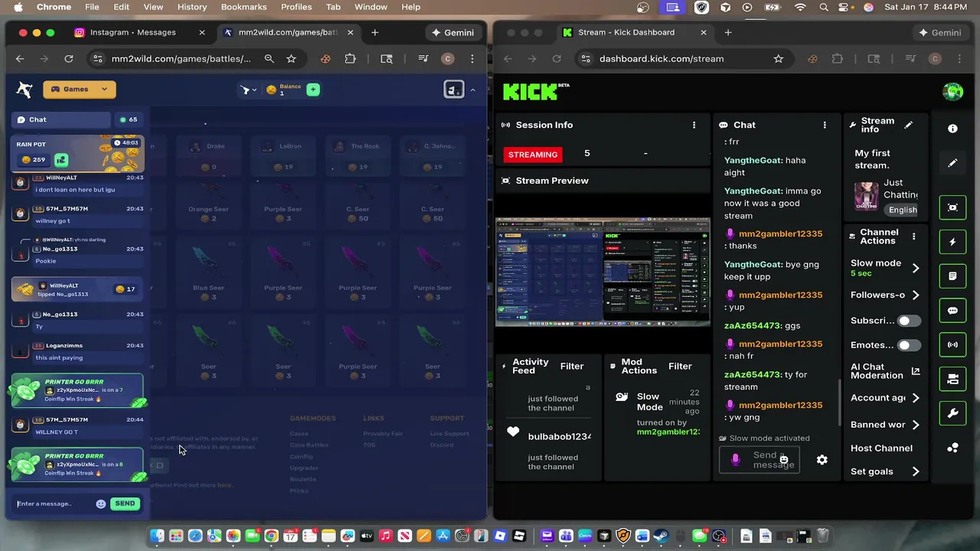Open AI Chat Moderation external link icon
This screenshot has width=980, height=551.
click(x=916, y=371)
